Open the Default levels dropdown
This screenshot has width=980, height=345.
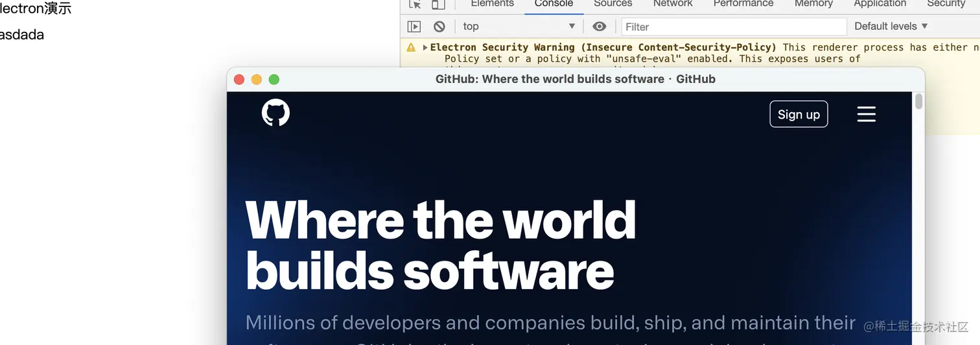(x=891, y=26)
